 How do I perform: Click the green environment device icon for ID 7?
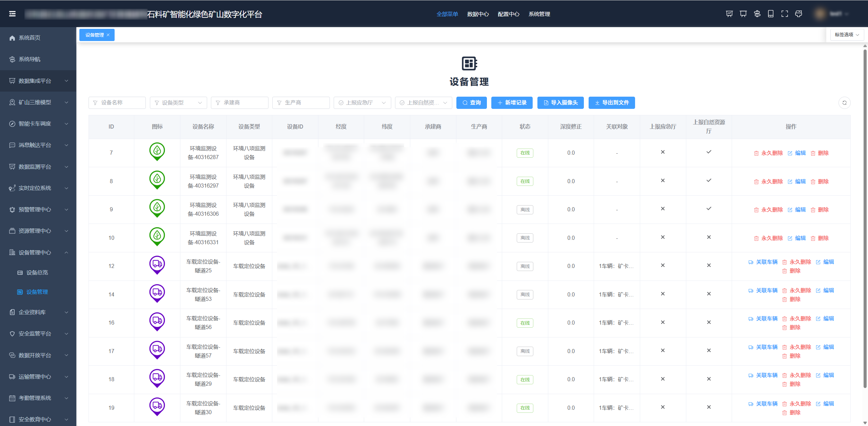click(x=157, y=152)
